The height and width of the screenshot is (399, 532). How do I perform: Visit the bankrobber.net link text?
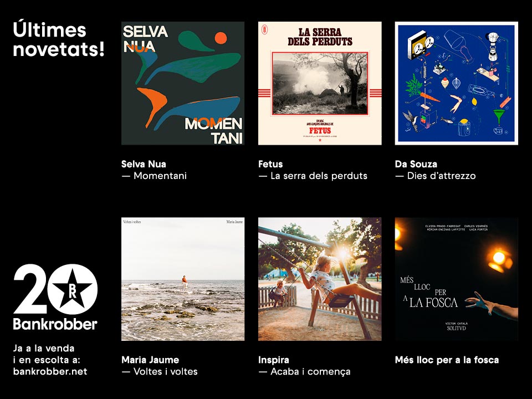[x=50, y=371]
